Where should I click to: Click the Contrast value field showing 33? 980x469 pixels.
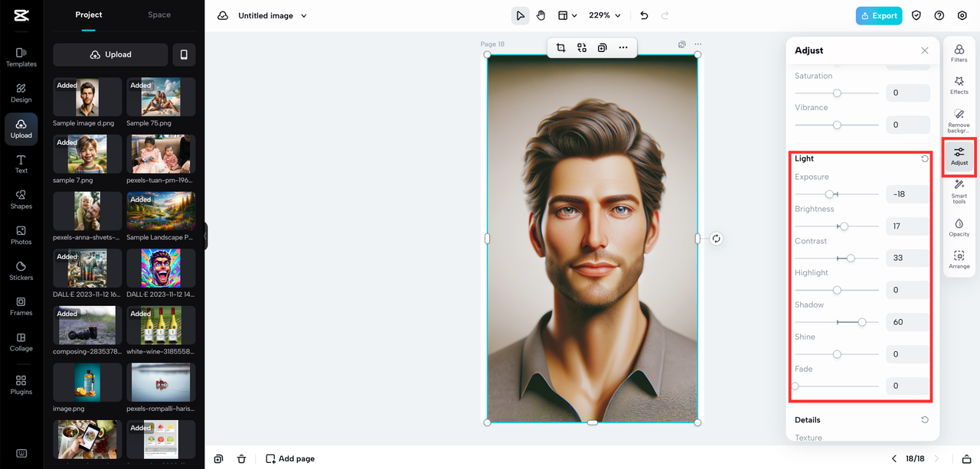tap(908, 258)
